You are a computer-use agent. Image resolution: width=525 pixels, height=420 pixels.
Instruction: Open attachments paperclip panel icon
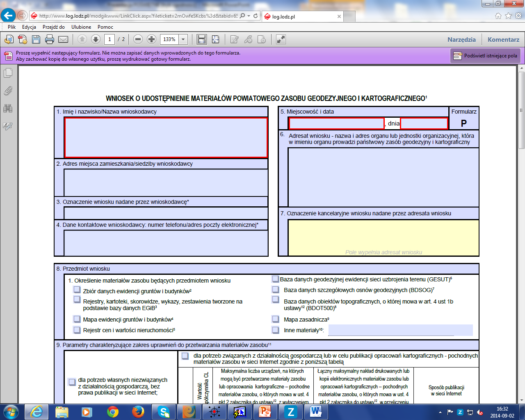(x=8, y=91)
